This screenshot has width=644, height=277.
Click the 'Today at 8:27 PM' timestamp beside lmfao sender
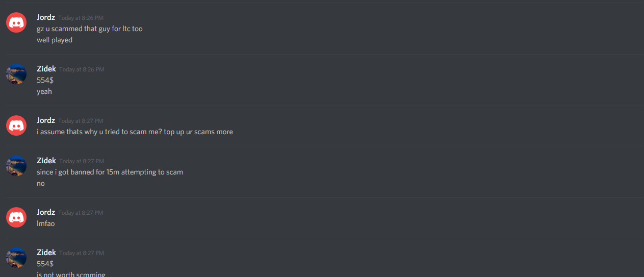click(x=81, y=213)
